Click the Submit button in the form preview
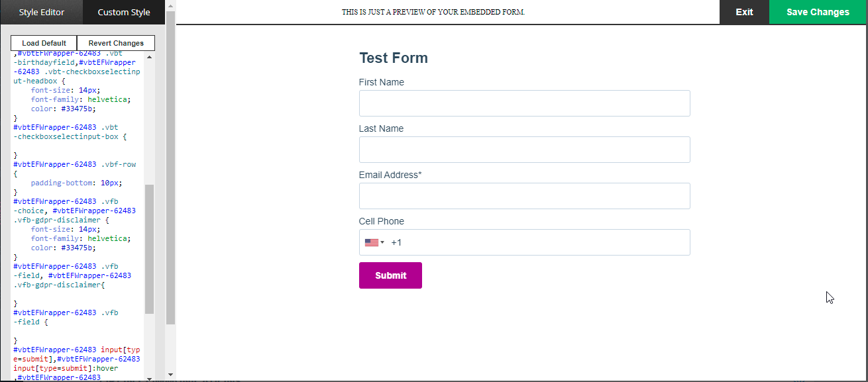 [390, 275]
